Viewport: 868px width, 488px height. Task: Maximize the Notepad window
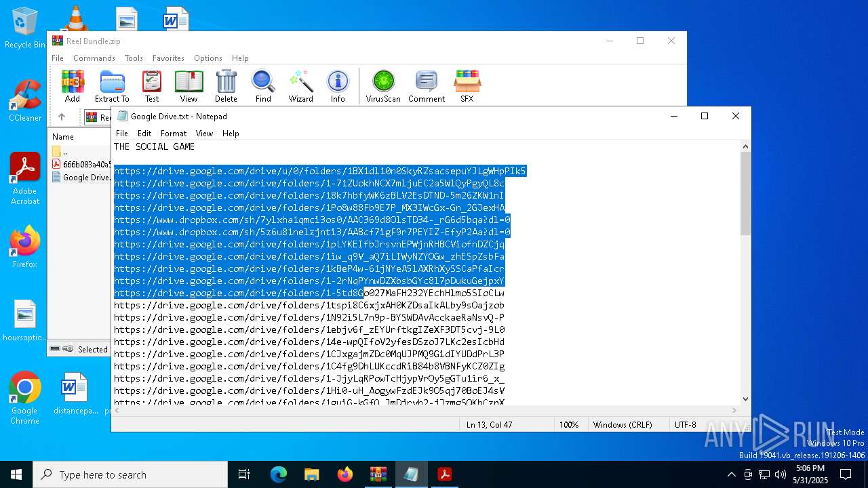[x=705, y=117]
